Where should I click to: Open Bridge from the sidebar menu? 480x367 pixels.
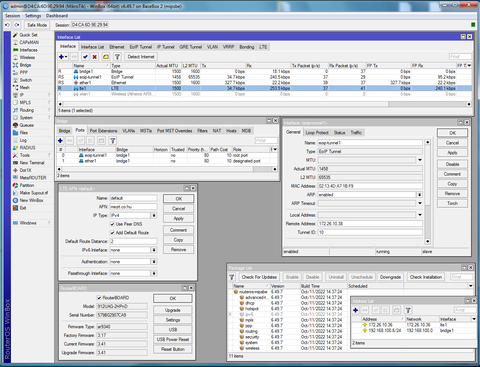point(25,65)
